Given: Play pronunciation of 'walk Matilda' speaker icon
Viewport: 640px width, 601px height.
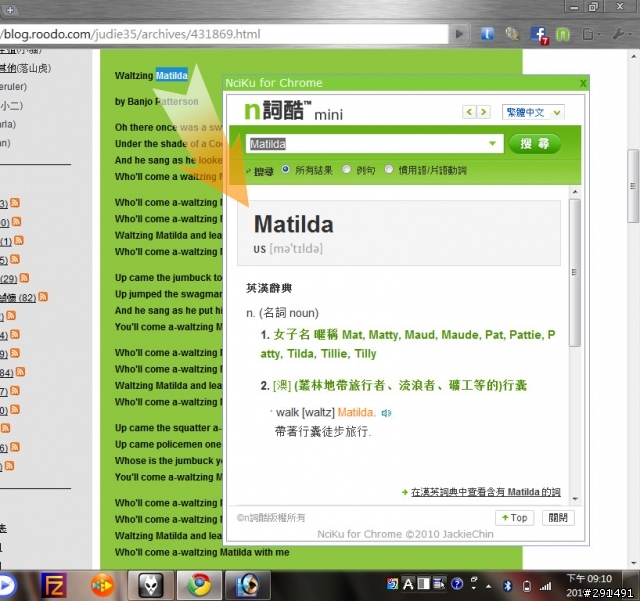Looking at the screenshot, I should coord(386,413).
